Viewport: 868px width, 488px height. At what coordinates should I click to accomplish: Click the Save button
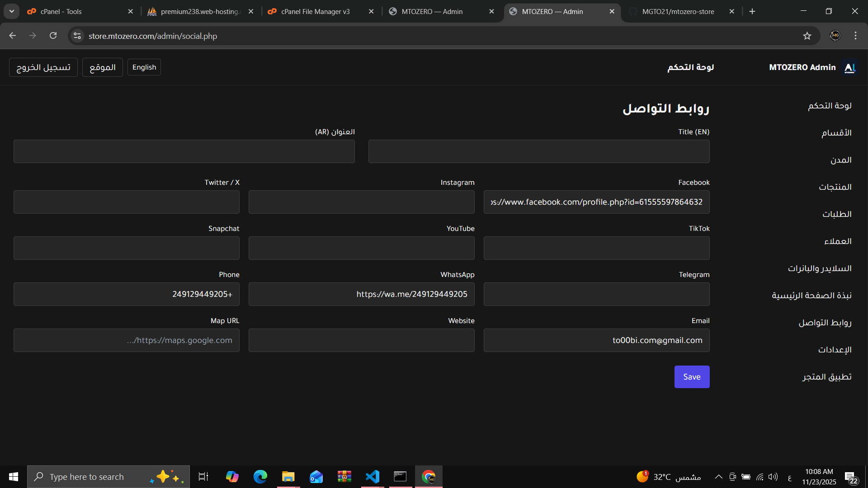[x=692, y=377]
